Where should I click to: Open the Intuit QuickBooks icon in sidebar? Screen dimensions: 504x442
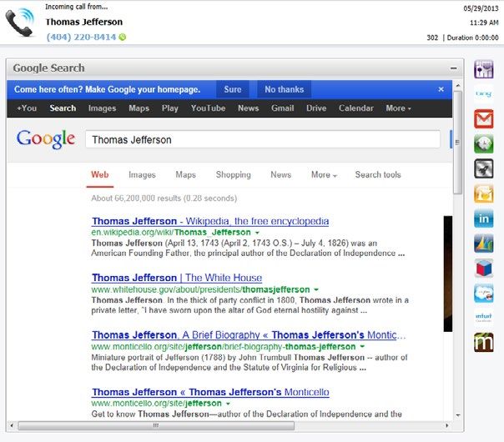(483, 318)
